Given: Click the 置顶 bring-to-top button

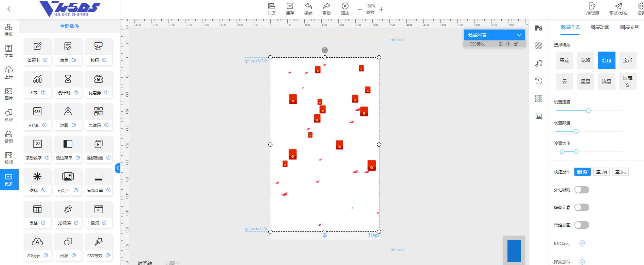Looking at the screenshot, I should [x=602, y=172].
